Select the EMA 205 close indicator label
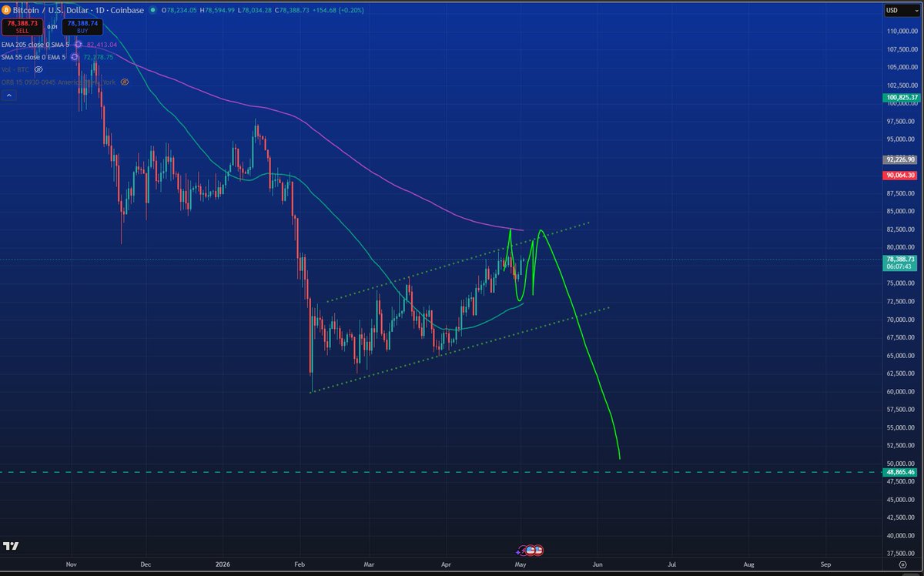 [x=35, y=45]
